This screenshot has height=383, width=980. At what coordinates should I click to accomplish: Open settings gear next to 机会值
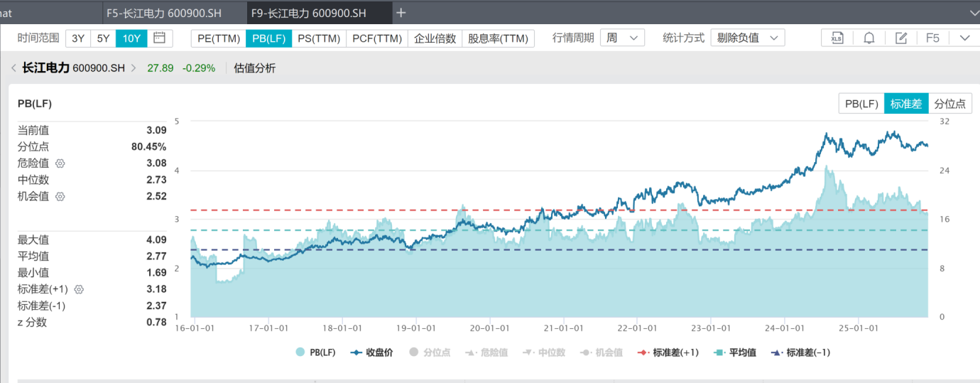point(60,196)
